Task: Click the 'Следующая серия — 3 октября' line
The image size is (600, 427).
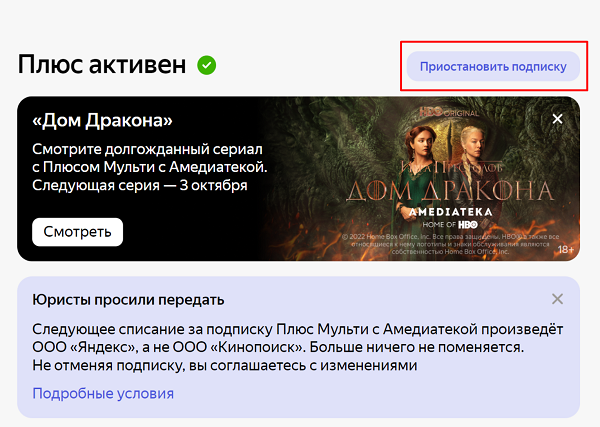Action: point(140,186)
